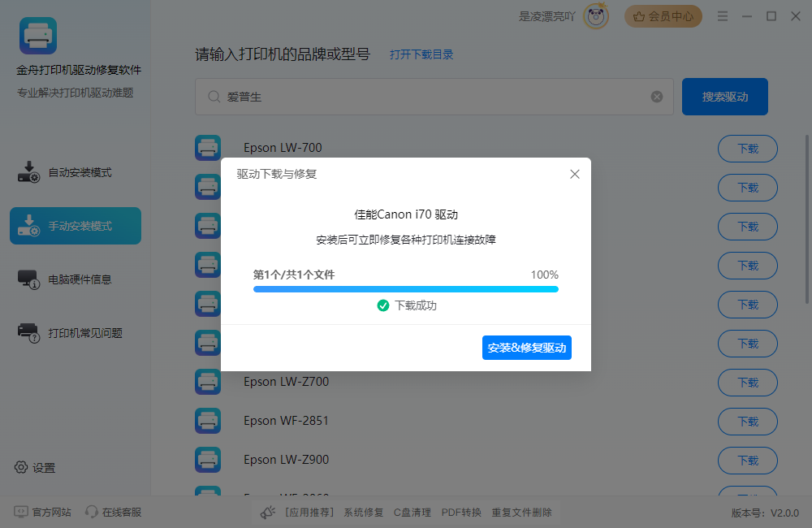This screenshot has width=812, height=528.
Task: Open 打印机常见问题 page
Action: point(76,333)
